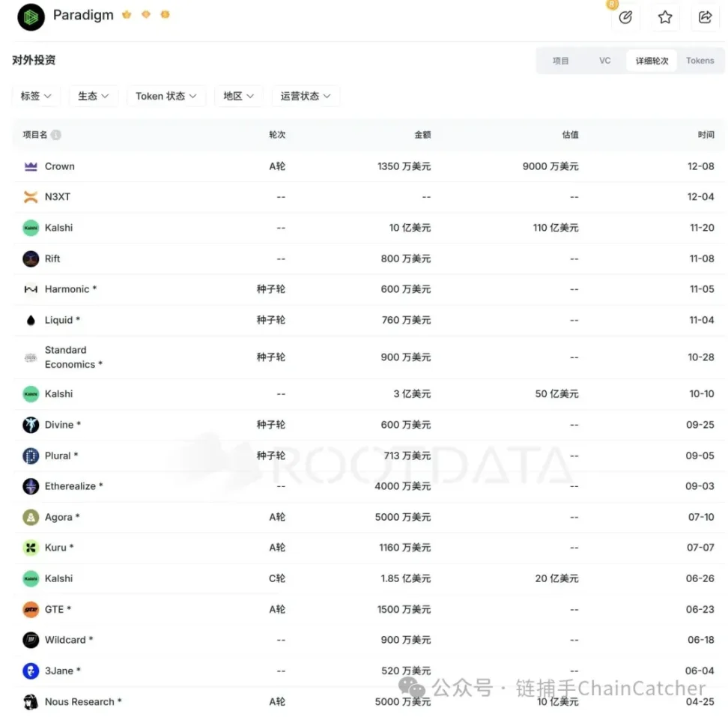Click the info icon beside 项目名
Screen dimensions: 728x717
[x=56, y=135]
